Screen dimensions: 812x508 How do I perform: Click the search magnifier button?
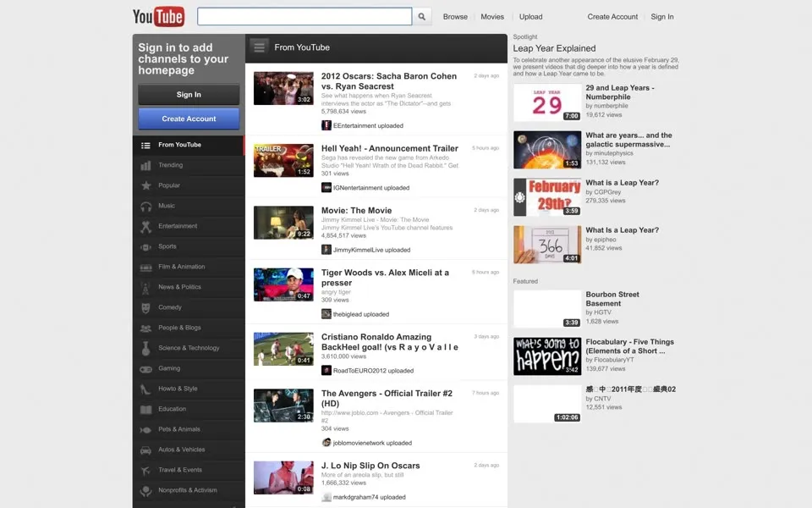(x=422, y=17)
